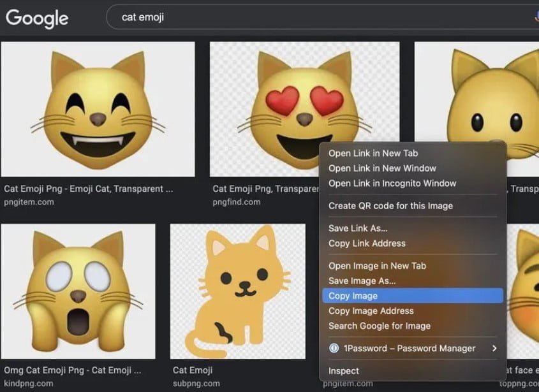The image size is (539, 392).
Task: Select Open Image in New Tab
Action: pos(377,266)
